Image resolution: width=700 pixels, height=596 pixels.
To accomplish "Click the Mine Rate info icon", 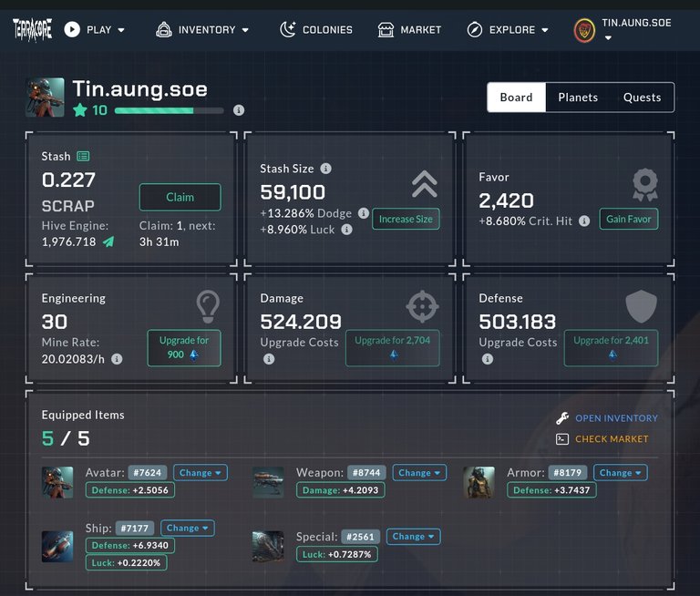I will point(117,359).
